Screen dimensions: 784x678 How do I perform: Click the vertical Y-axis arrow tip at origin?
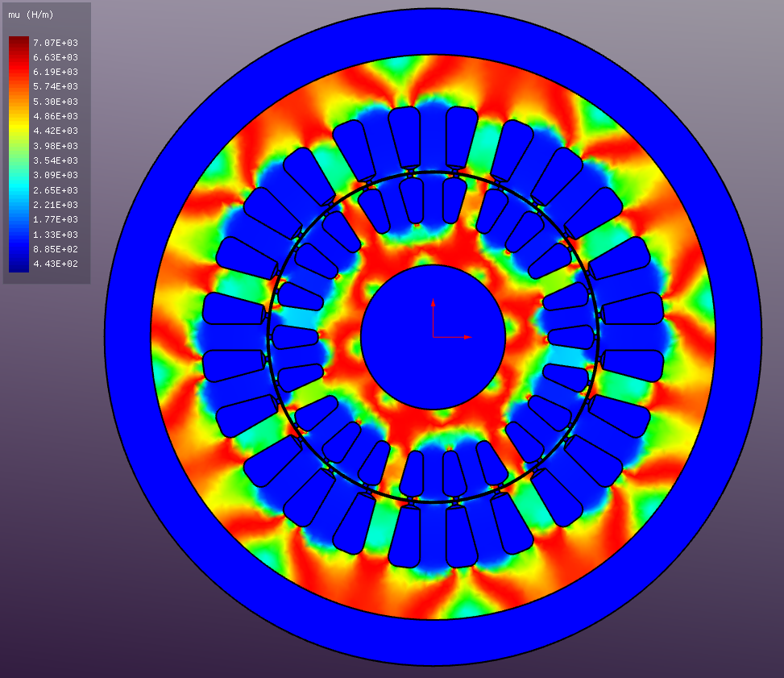click(x=433, y=303)
